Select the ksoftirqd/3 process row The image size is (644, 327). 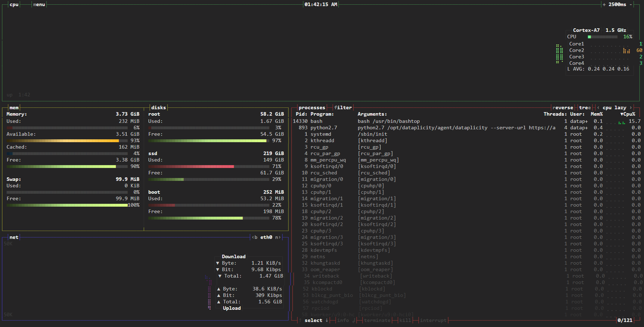(x=467, y=244)
